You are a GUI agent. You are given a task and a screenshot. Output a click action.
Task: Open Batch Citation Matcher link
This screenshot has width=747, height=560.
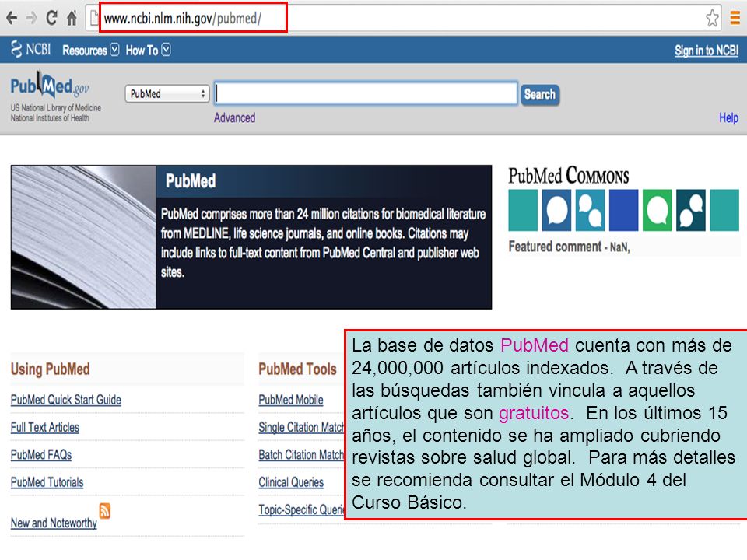(x=301, y=455)
